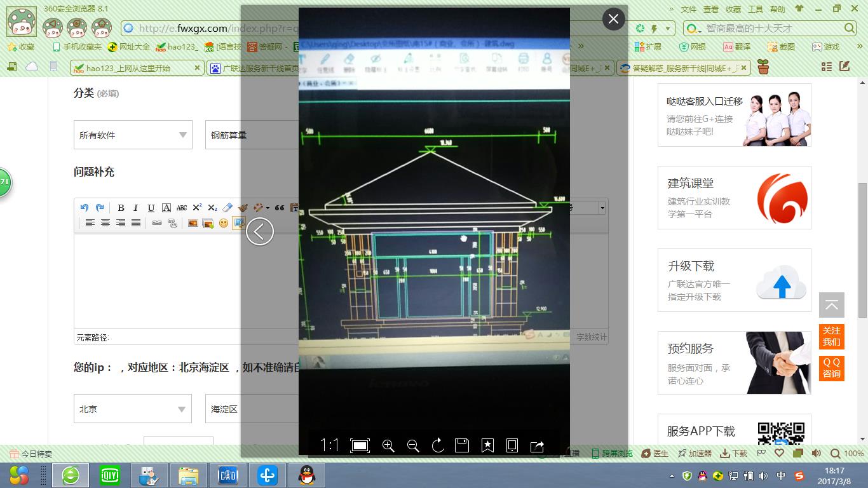Open the 北京 province dropdown
The height and width of the screenshot is (488, 868).
click(133, 409)
